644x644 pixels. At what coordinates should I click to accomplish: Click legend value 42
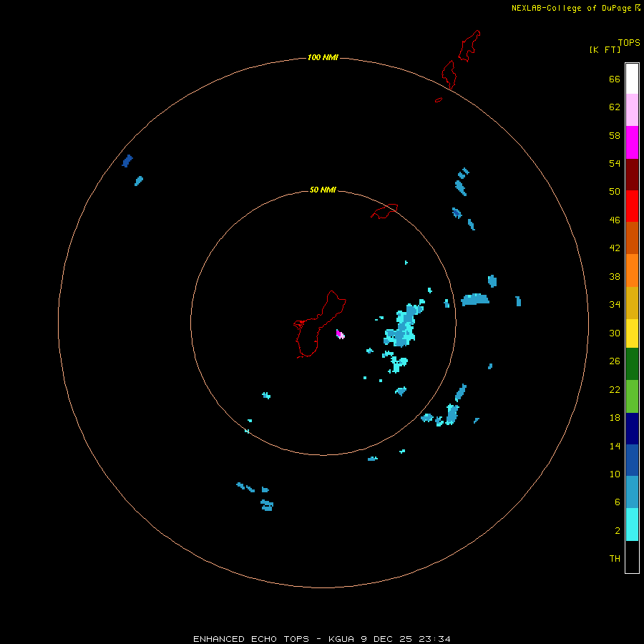(615, 248)
